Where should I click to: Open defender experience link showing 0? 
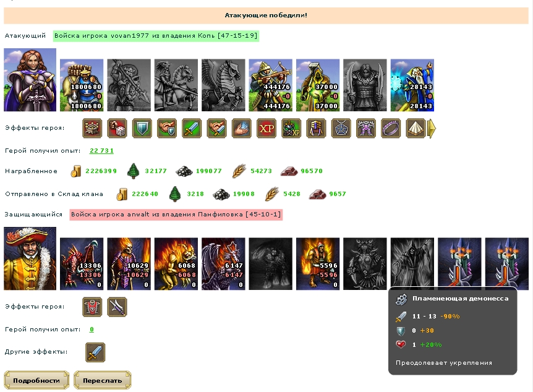(x=92, y=329)
